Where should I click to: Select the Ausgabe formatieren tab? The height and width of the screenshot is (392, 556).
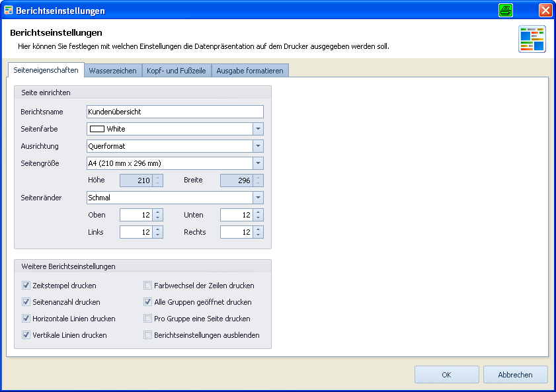(250, 71)
